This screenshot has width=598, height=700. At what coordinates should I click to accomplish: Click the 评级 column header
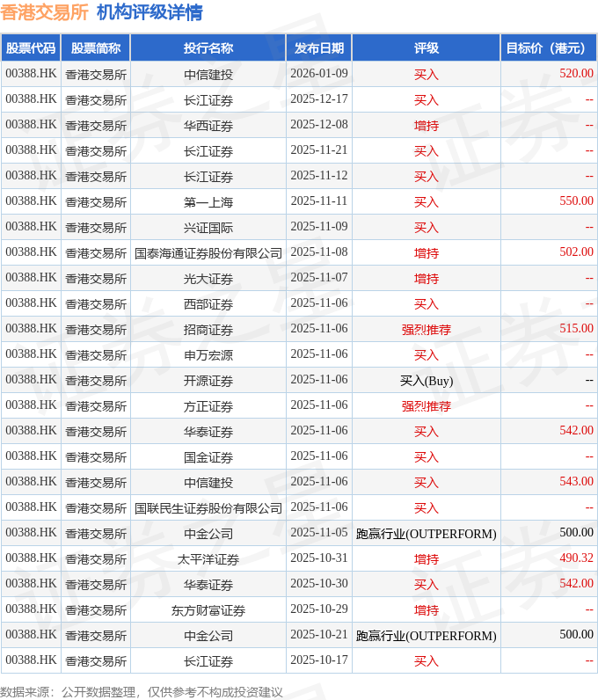pyautogui.click(x=426, y=47)
